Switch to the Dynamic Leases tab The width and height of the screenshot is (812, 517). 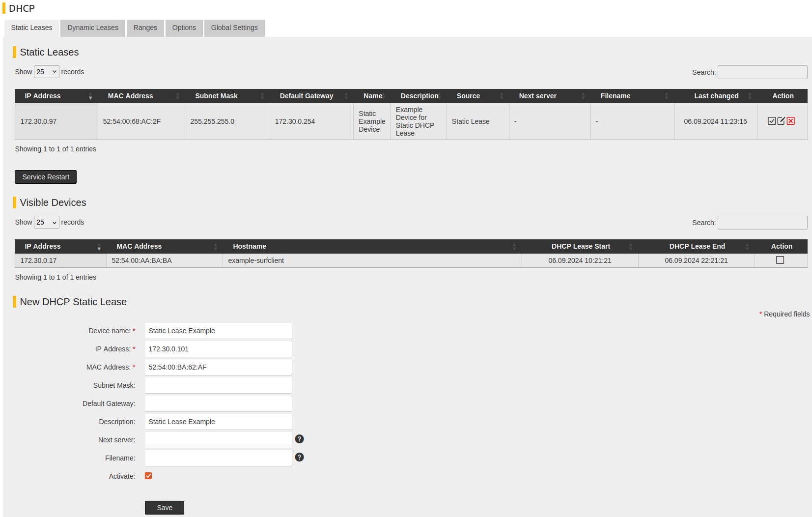click(x=93, y=28)
